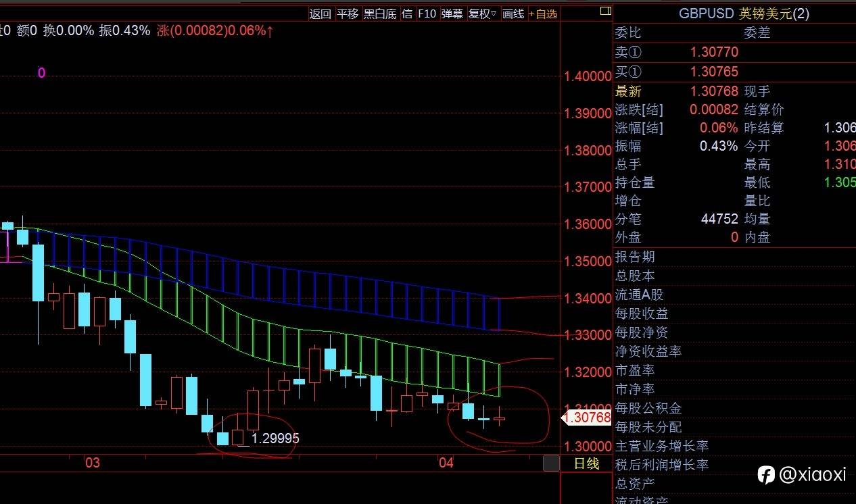Open the F10 info page
This screenshot has width=856, height=504.
[x=427, y=14]
